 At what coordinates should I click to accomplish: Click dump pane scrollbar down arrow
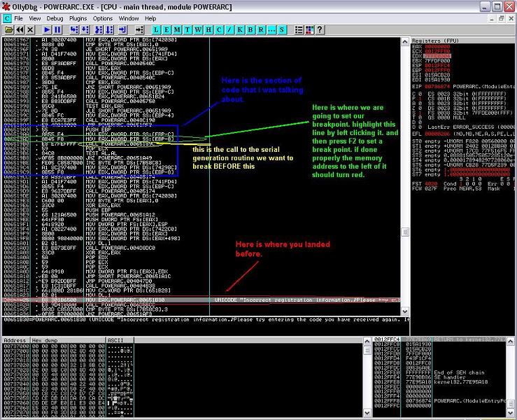click(367, 413)
